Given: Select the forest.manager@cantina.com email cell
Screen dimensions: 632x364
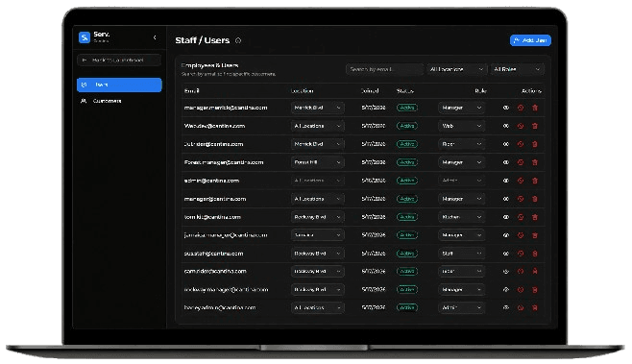Looking at the screenshot, I should (x=224, y=162).
